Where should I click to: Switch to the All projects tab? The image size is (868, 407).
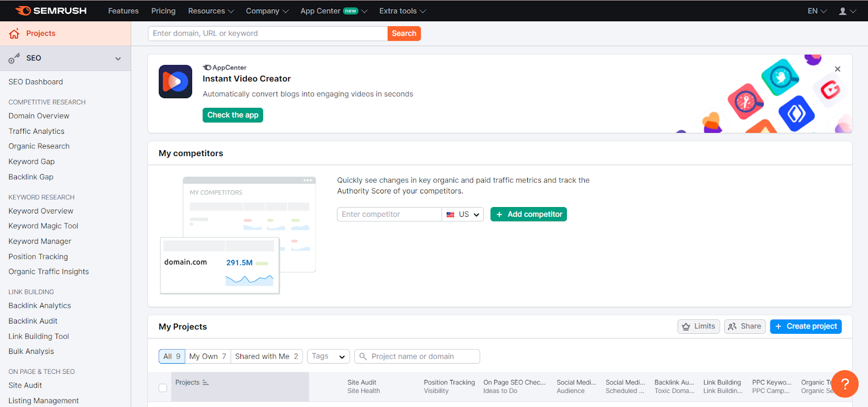[172, 356]
